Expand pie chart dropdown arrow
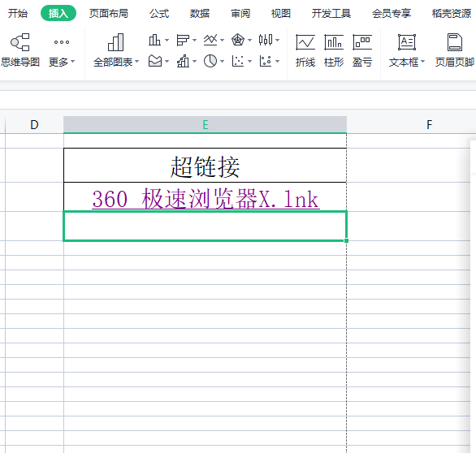The image size is (476, 453). [222, 61]
